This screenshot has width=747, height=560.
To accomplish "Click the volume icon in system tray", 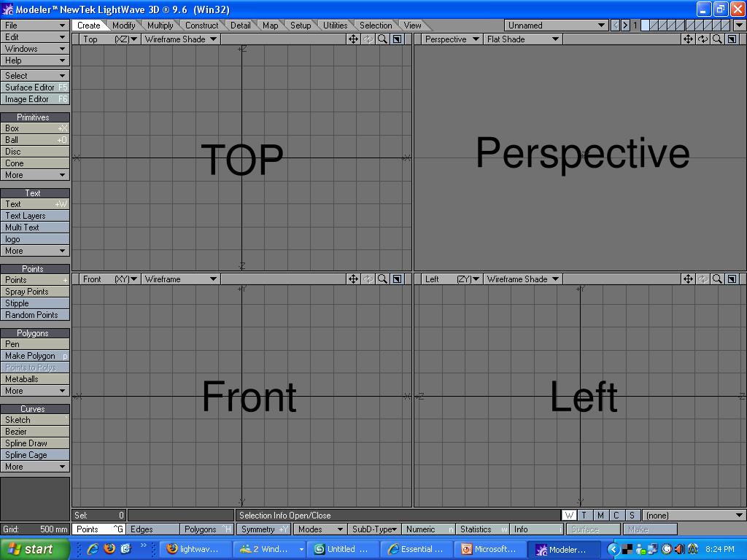I will (680, 549).
